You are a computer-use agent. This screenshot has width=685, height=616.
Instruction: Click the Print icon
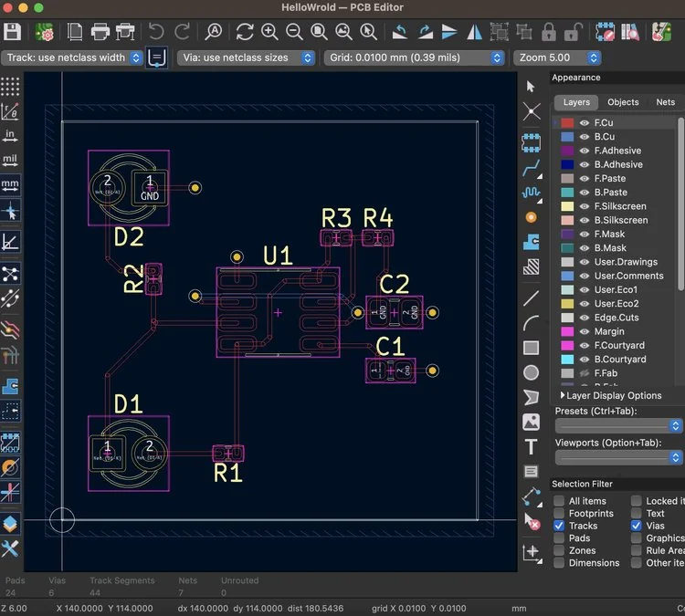pyautogui.click(x=100, y=32)
